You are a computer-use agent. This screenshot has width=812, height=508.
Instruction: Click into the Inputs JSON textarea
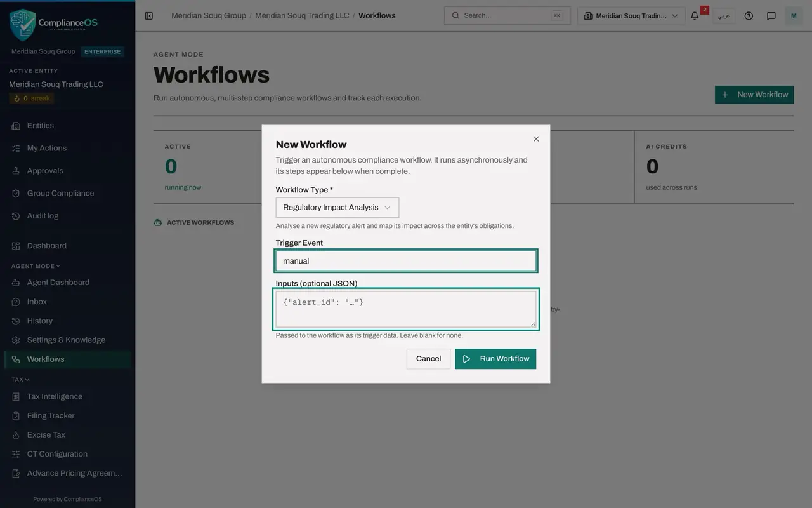[406, 309]
